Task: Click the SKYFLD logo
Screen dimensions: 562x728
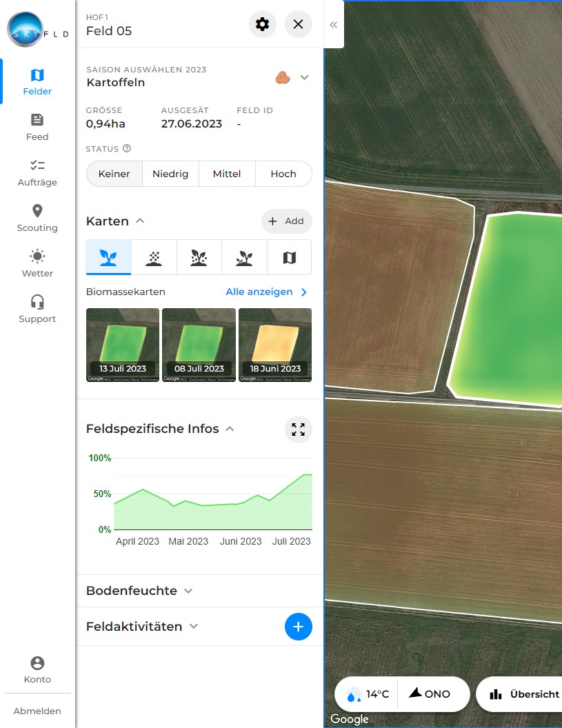Action: [x=37, y=30]
